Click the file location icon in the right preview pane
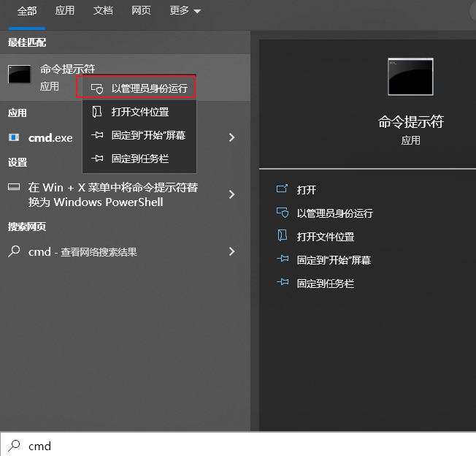 coord(283,235)
